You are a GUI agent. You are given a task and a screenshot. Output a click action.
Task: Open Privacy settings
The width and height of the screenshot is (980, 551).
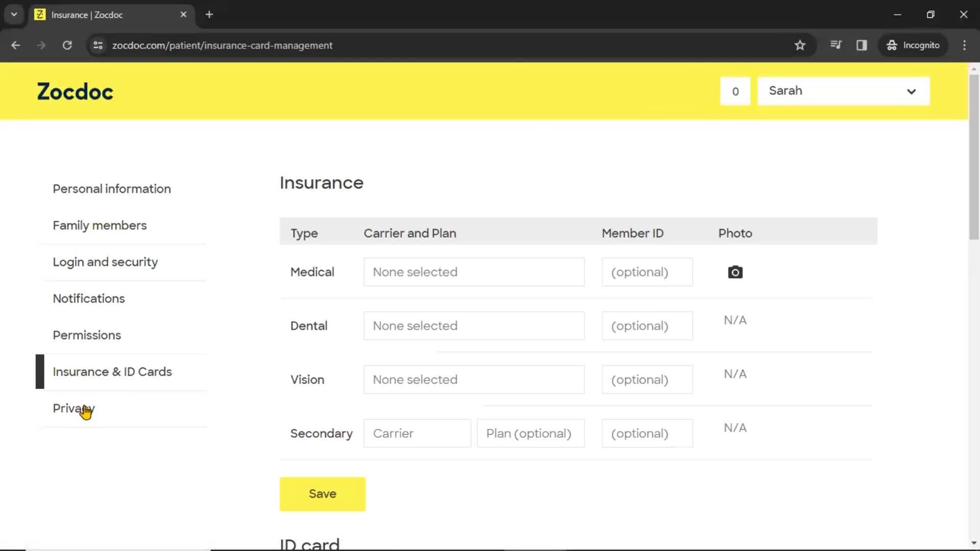click(73, 408)
